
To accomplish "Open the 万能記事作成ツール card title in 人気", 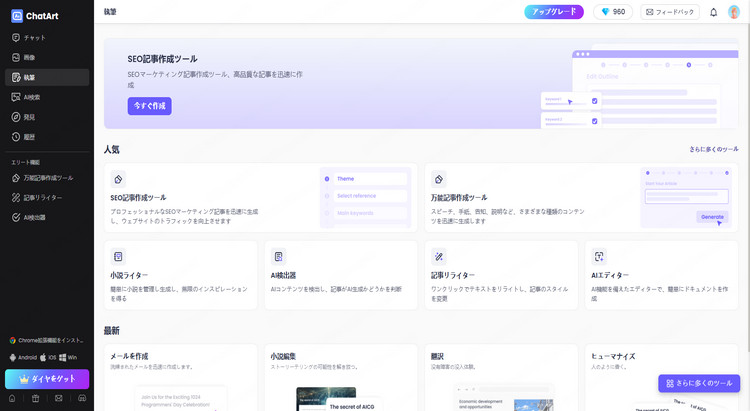I will click(459, 198).
